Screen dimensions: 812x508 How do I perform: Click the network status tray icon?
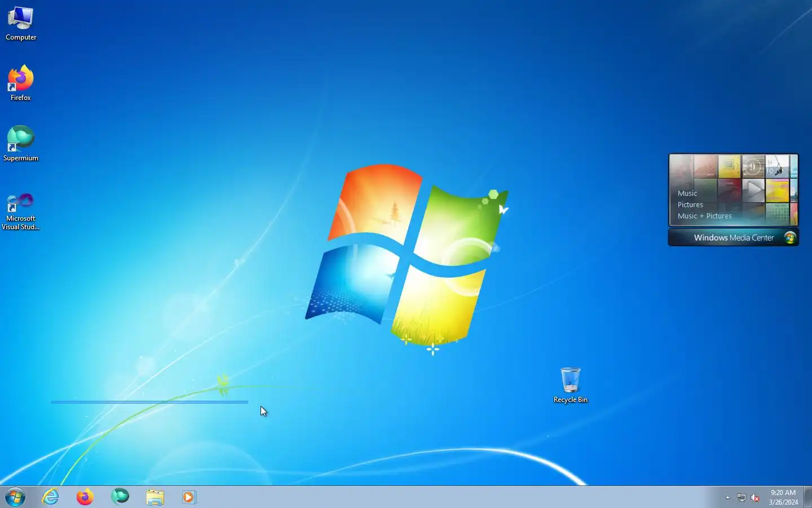pos(742,497)
